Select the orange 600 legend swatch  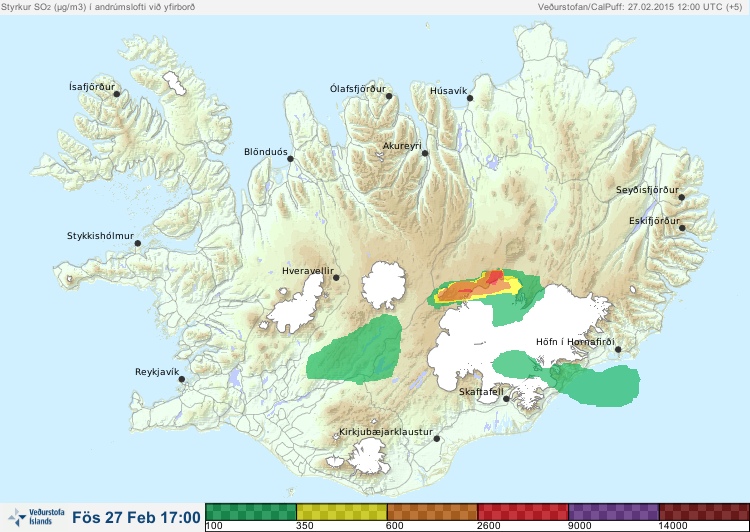click(x=432, y=511)
